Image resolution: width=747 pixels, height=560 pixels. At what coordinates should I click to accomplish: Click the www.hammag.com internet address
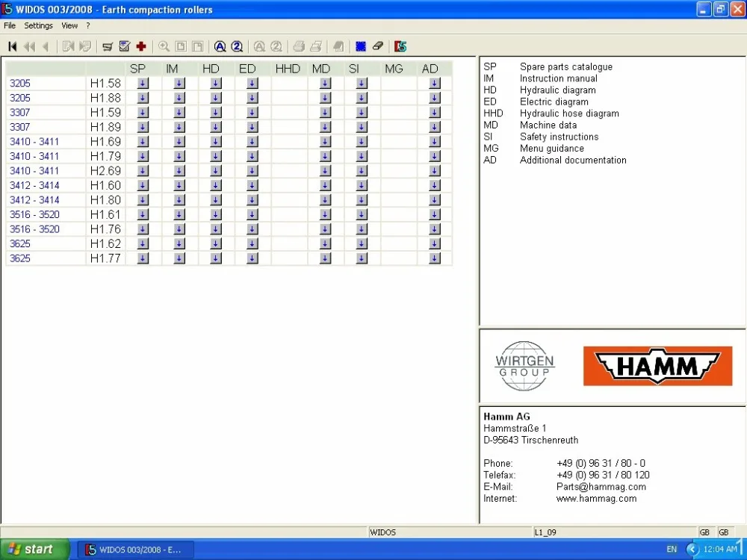click(x=596, y=499)
